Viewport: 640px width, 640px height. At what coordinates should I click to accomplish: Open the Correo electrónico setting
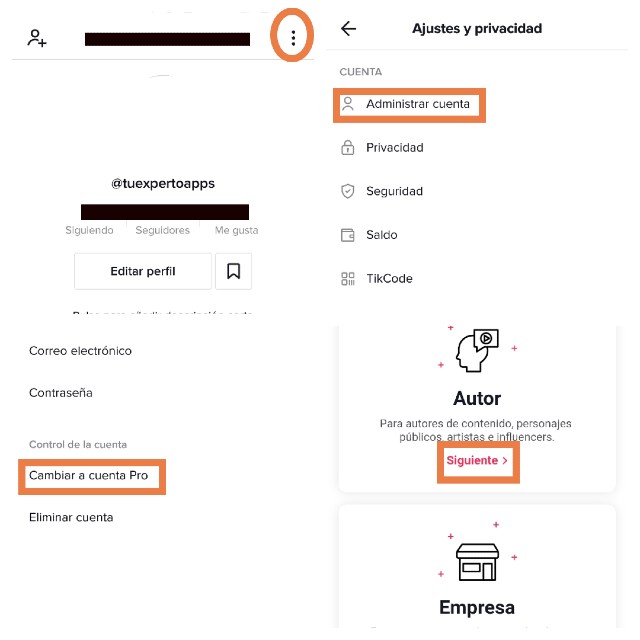click(x=80, y=351)
